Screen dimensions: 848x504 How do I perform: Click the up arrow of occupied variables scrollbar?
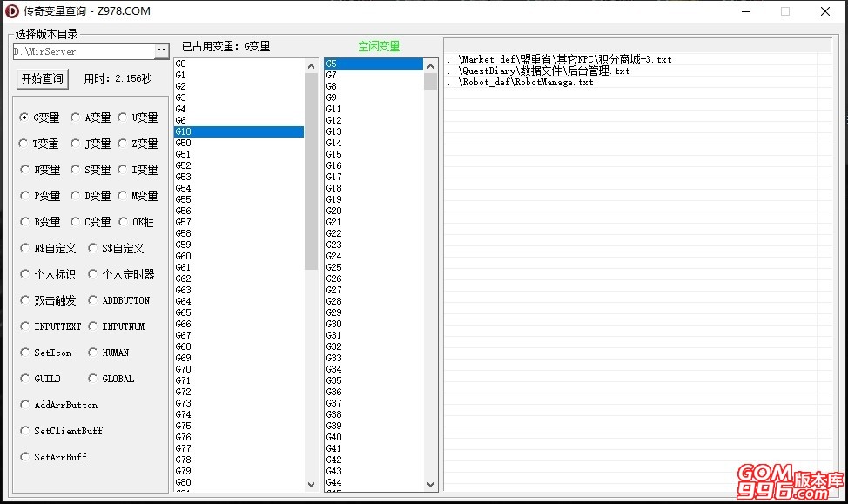(x=311, y=66)
